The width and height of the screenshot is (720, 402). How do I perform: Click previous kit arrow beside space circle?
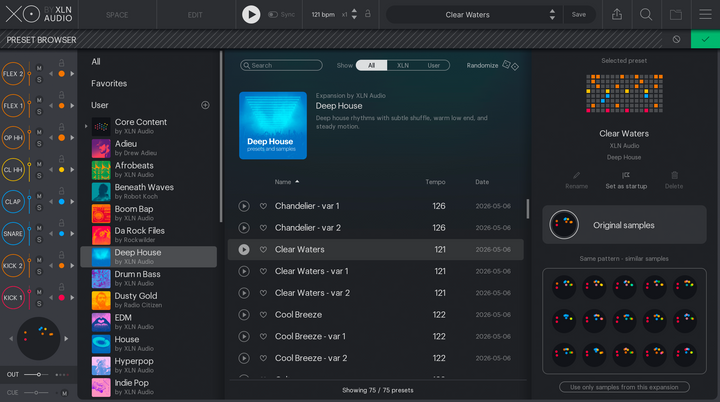11,339
